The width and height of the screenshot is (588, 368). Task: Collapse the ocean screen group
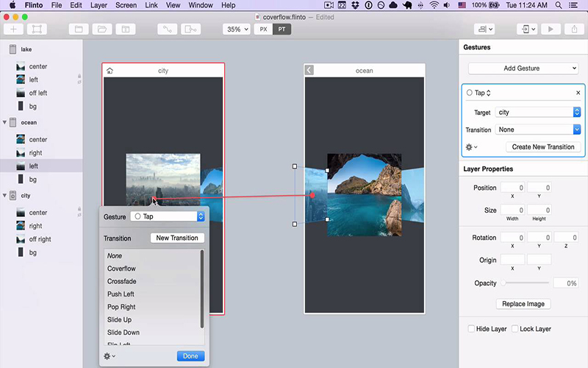coord(4,122)
